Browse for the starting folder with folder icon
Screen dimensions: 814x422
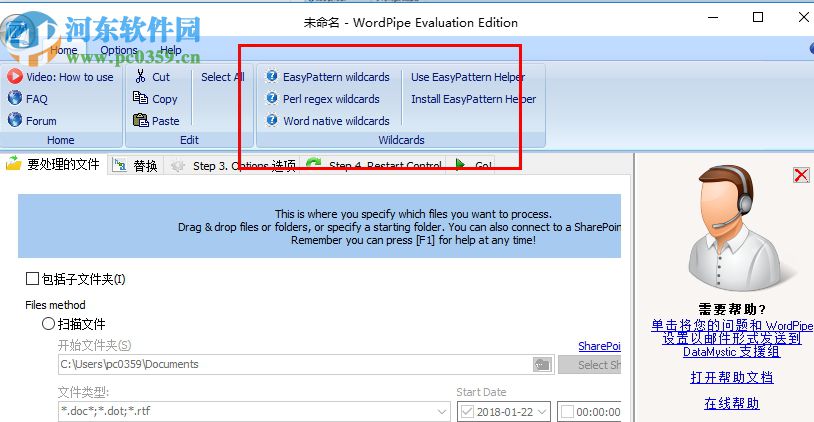542,364
